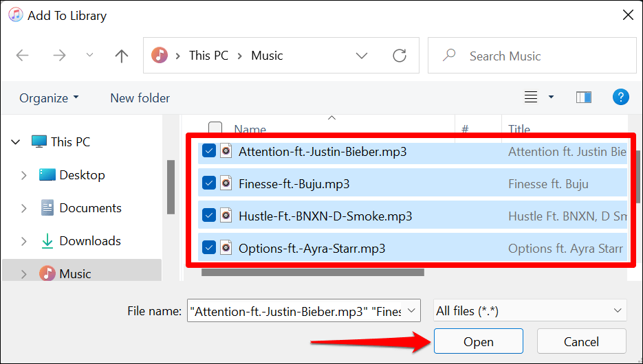Open the All files type dropdown
The image size is (643, 364).
[530, 311]
